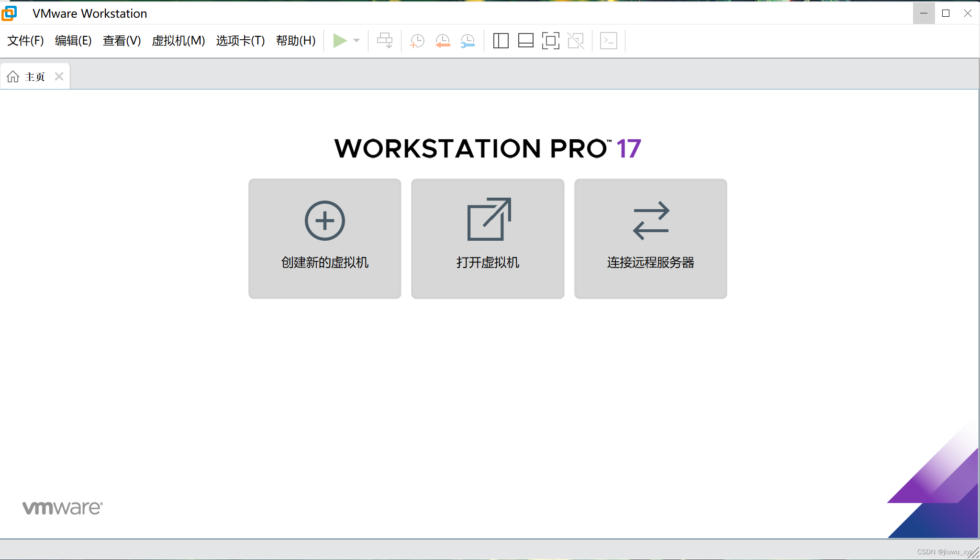The image size is (980, 560).
Task: Click the Unity mode toolbar icon
Action: 576,41
